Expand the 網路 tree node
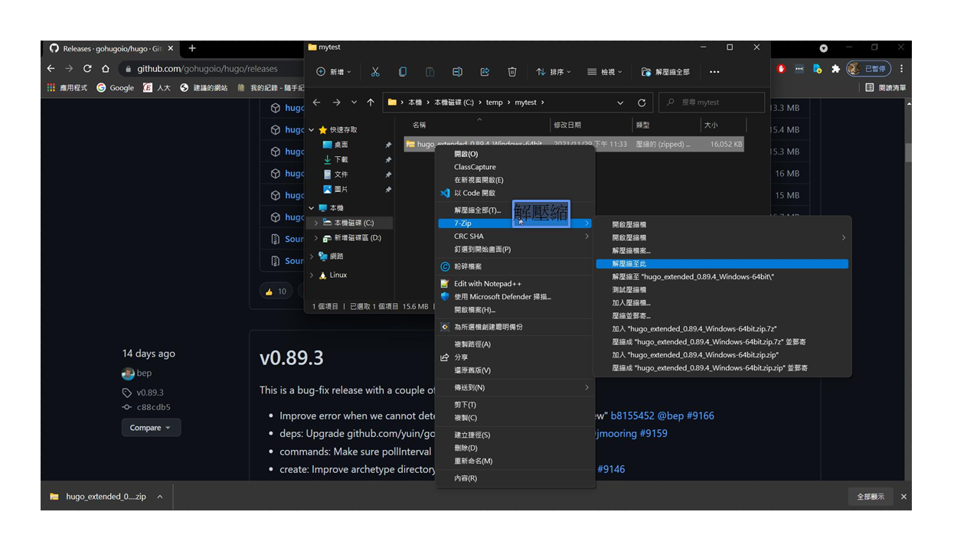This screenshot has width=980, height=551. (x=312, y=256)
